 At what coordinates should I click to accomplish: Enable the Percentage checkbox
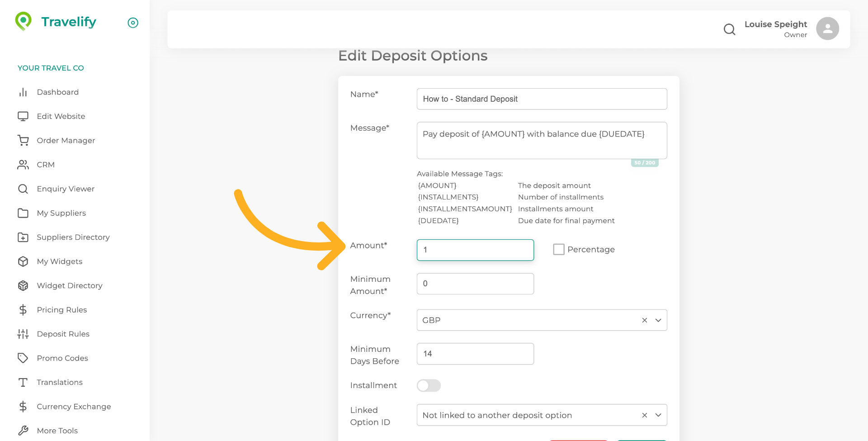coord(559,249)
